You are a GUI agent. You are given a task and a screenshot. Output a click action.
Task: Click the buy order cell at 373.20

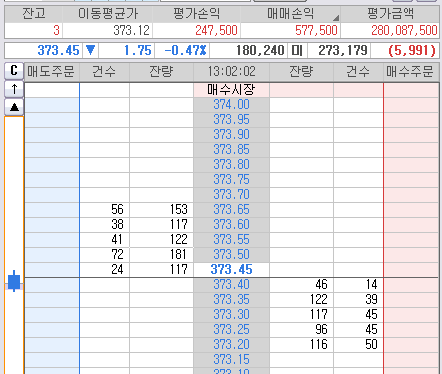pyautogui.click(x=411, y=345)
